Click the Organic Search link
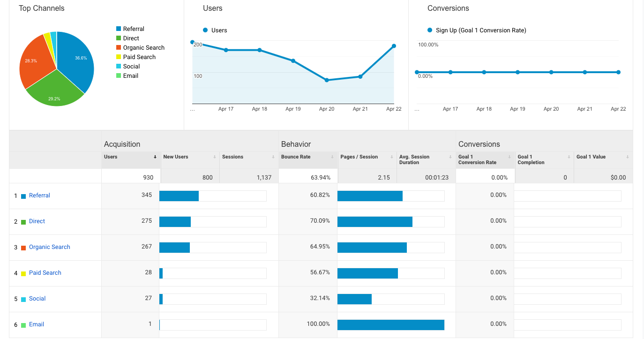This screenshot has width=644, height=339. (49, 247)
